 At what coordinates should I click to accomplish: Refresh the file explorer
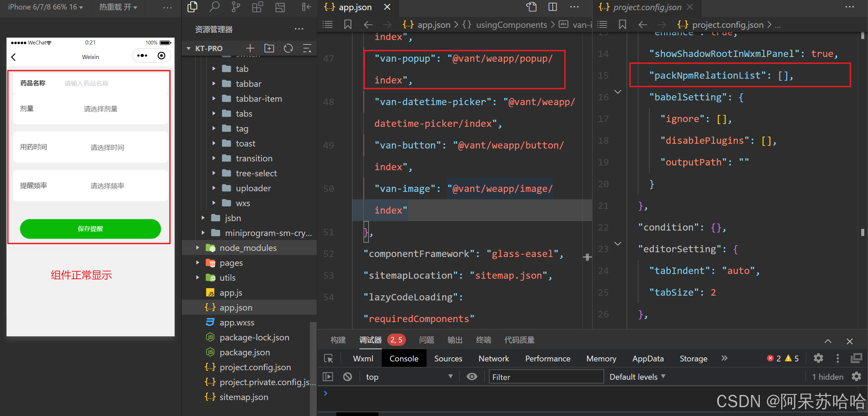point(288,48)
